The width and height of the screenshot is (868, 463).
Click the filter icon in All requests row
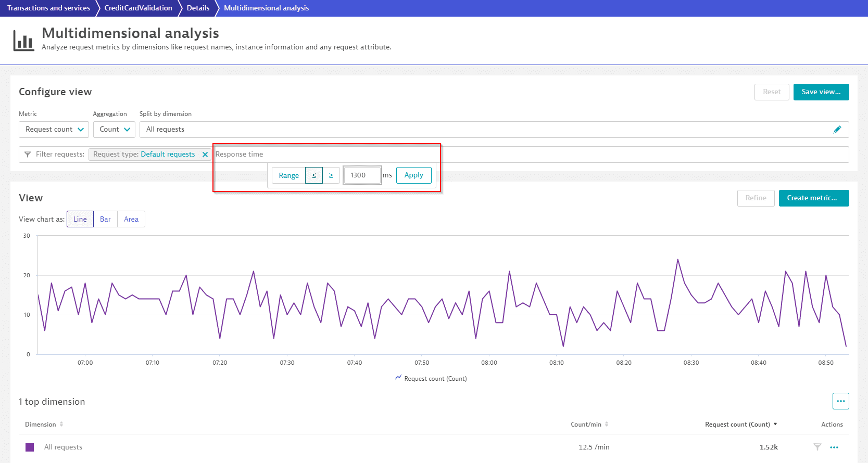pos(817,447)
